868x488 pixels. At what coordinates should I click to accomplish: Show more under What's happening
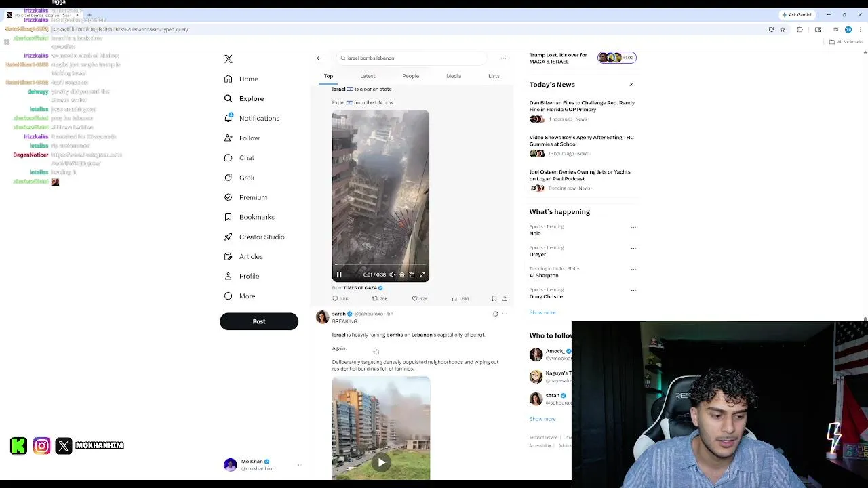(x=542, y=312)
